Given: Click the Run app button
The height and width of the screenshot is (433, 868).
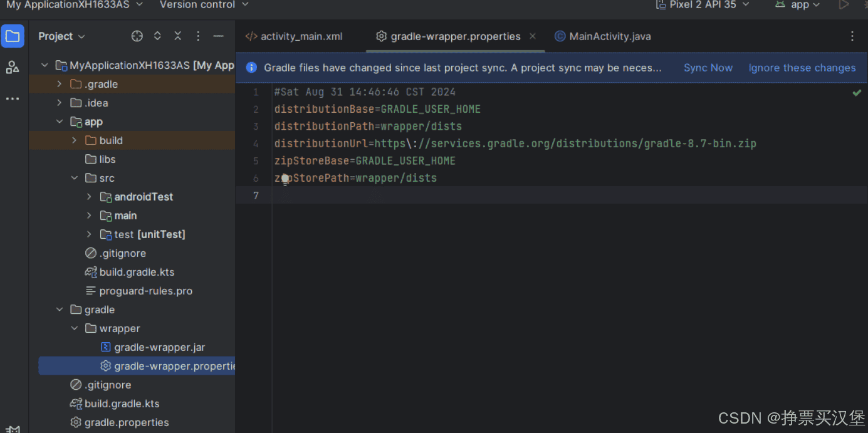Looking at the screenshot, I should [844, 5].
